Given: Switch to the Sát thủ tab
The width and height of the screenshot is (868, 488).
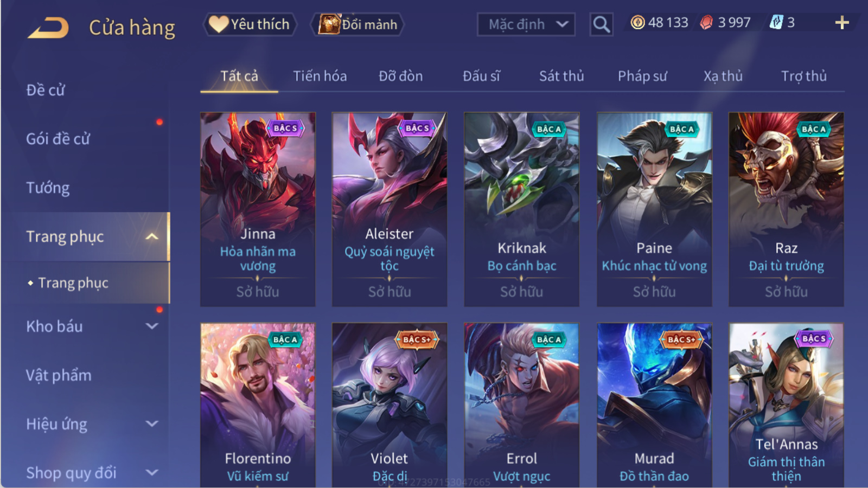Looking at the screenshot, I should pyautogui.click(x=561, y=76).
